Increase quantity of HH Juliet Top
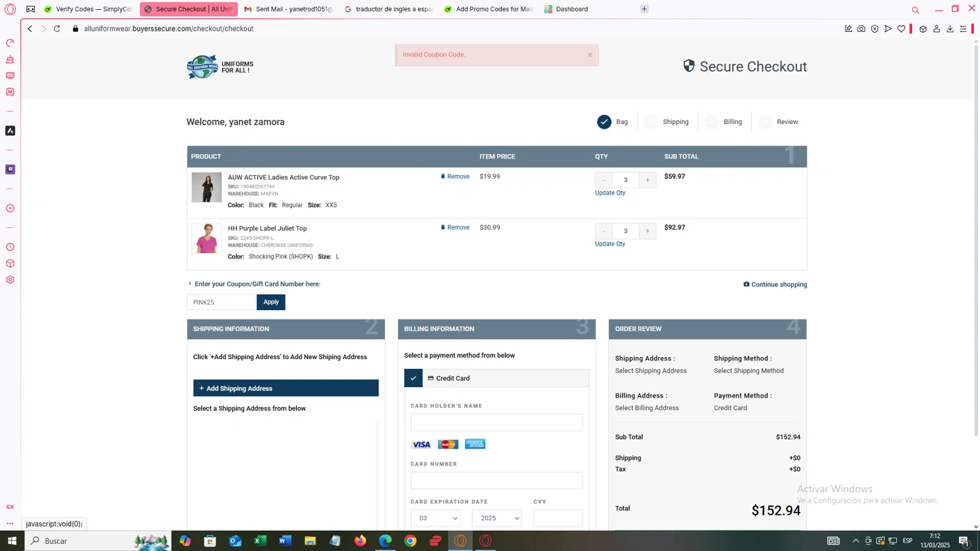The height and width of the screenshot is (551, 980). click(x=647, y=231)
